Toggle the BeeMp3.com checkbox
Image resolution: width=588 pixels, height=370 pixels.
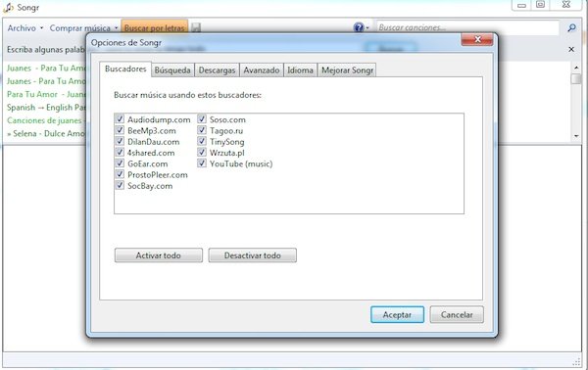pos(120,130)
